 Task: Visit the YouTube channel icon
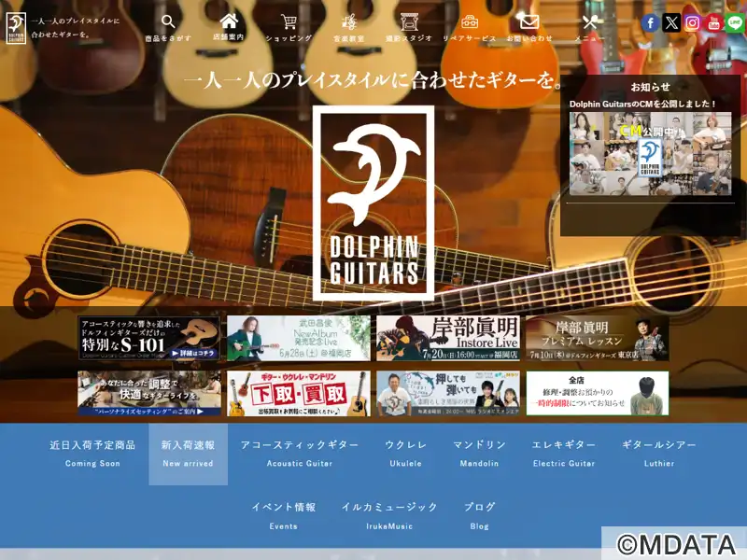click(713, 22)
